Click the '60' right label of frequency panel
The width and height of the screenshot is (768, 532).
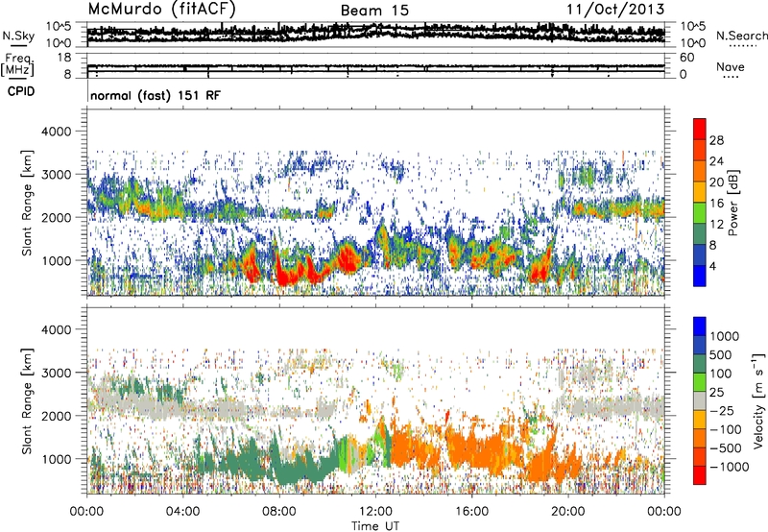686,58
